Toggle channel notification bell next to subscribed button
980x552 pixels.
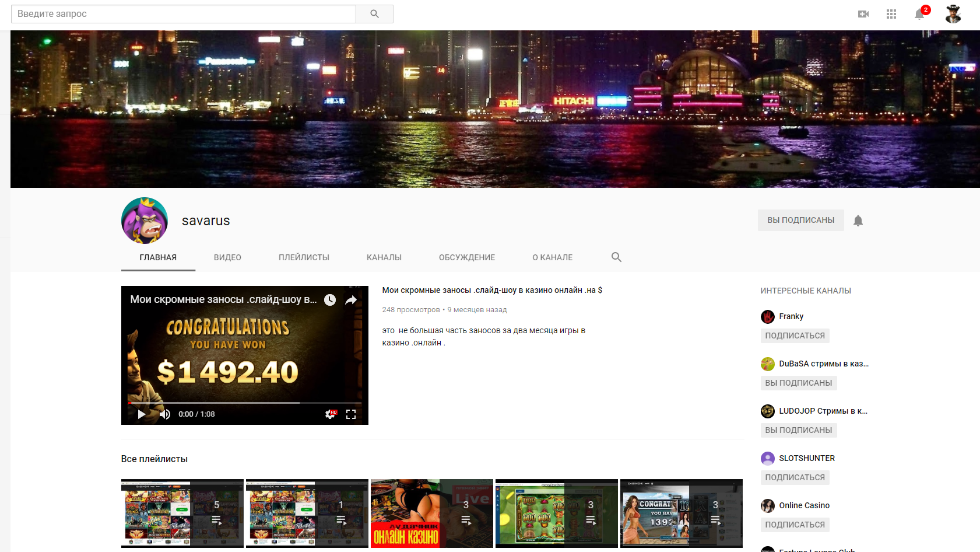point(858,221)
